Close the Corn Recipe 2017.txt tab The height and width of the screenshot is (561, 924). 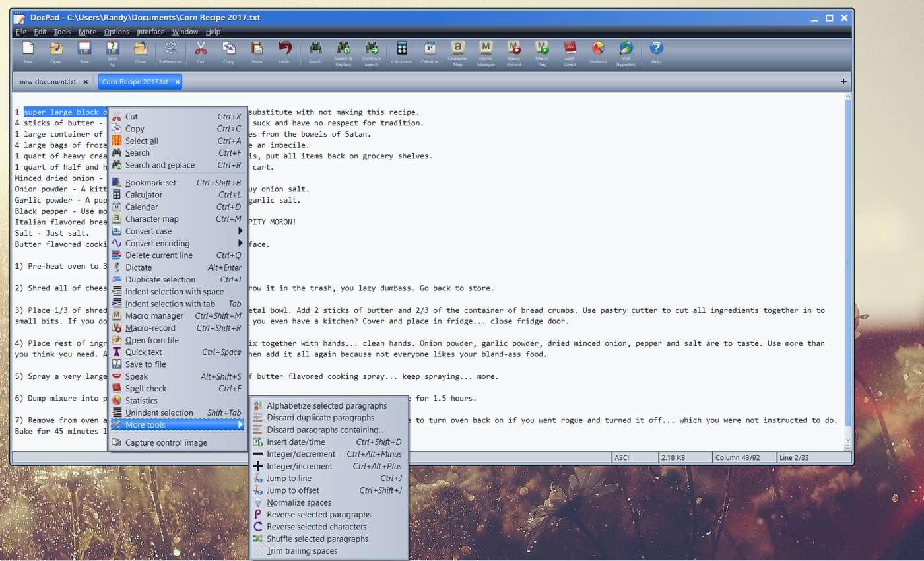[177, 82]
